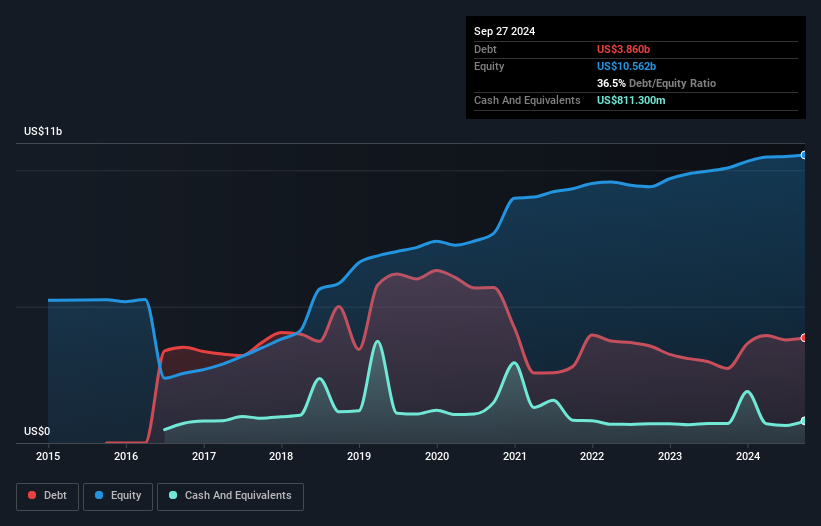Toggle the Equity series legend button

click(118, 496)
